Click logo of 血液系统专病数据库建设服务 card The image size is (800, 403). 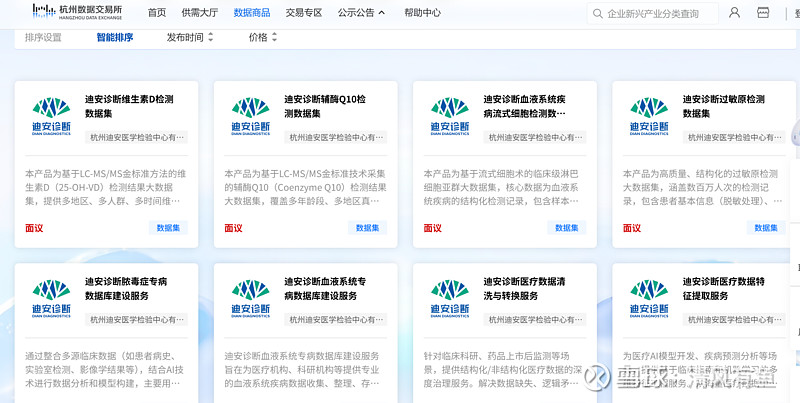coord(251,298)
